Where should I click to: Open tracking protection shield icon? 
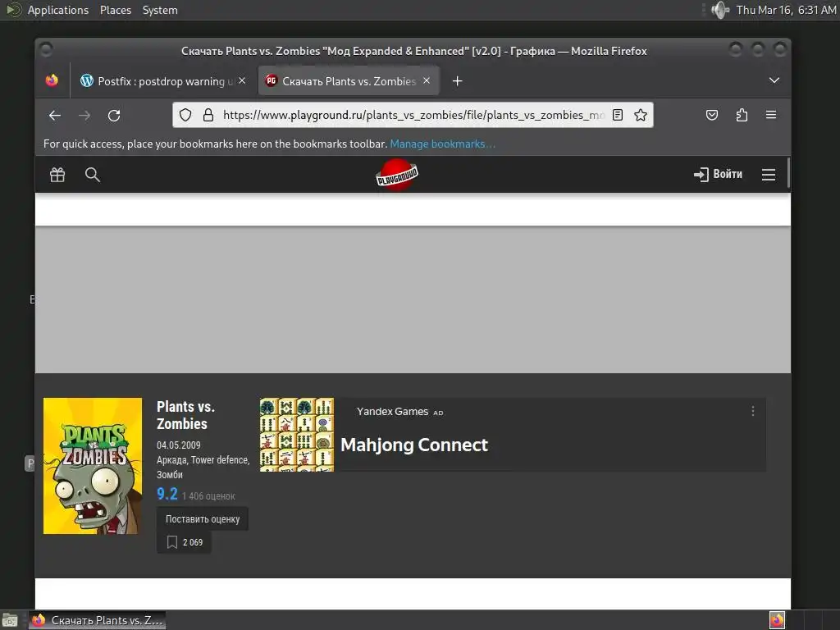pos(185,115)
